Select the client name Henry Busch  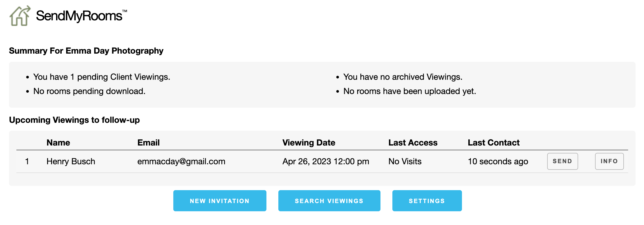(71, 161)
